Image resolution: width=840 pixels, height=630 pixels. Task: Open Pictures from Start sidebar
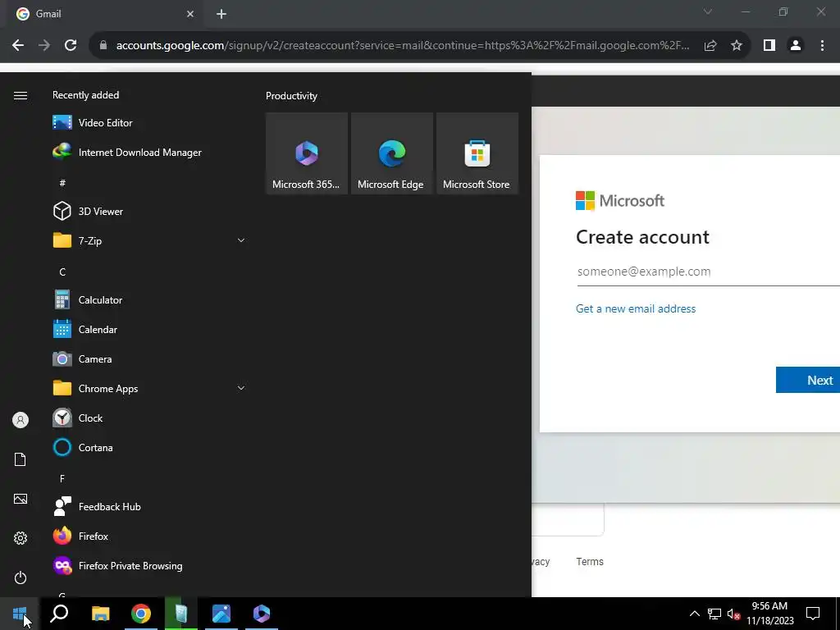pyautogui.click(x=21, y=499)
